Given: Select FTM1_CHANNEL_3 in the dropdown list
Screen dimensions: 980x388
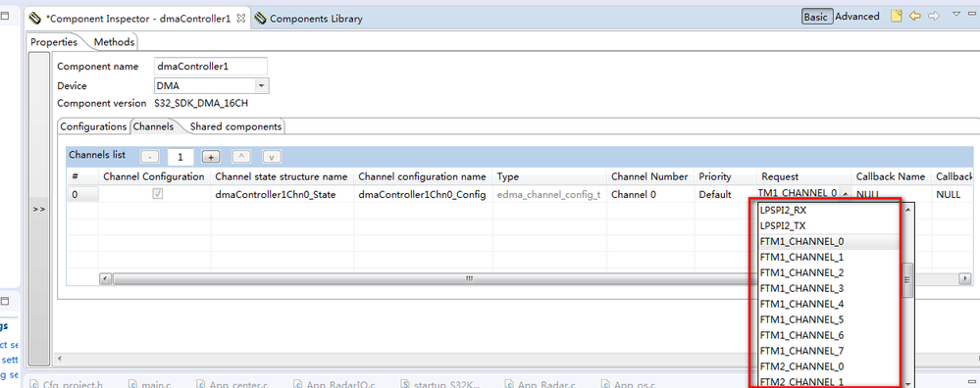Looking at the screenshot, I should pos(828,288).
